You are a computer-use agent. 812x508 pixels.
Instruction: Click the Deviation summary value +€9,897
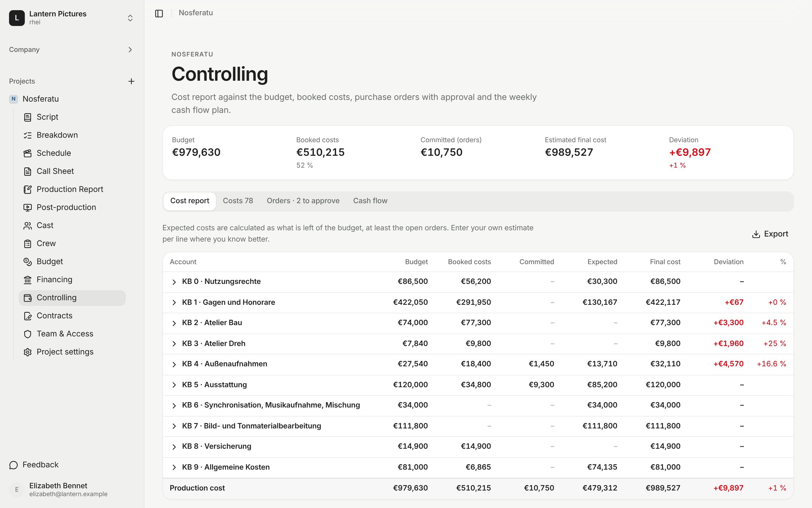[690, 152]
